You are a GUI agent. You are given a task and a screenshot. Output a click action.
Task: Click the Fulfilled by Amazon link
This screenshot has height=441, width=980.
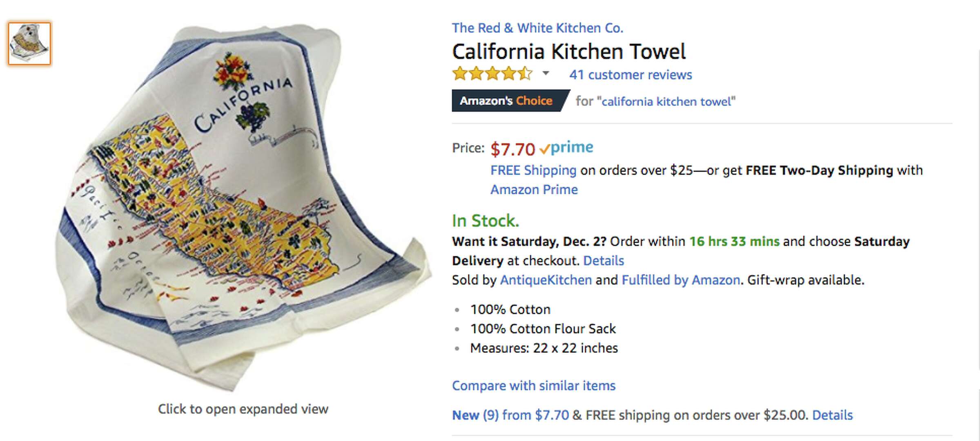[679, 280]
